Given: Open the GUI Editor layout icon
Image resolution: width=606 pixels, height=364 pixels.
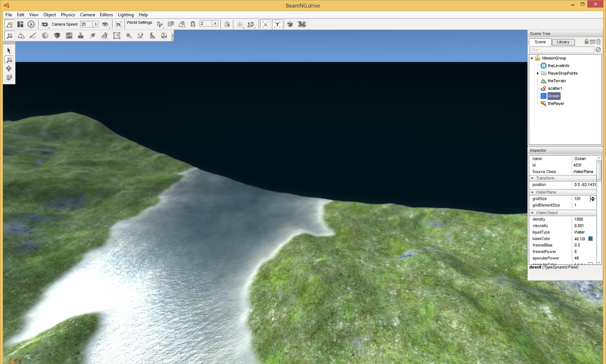Looking at the screenshot, I should coord(20,24).
